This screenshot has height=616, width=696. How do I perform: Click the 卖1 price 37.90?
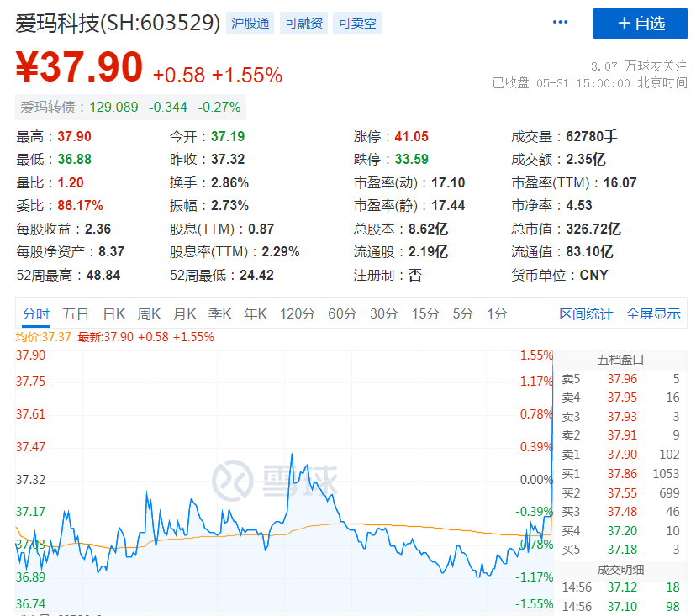(622, 455)
